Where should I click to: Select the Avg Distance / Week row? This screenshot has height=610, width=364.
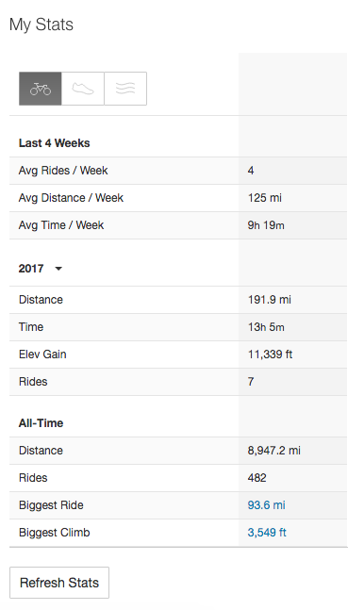[178, 198]
